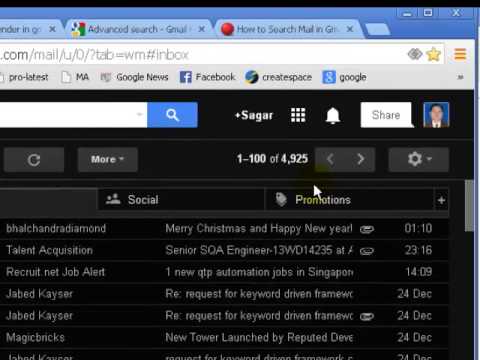Close the Advanced search browser tab
Screen dimensions: 480x360
point(201,29)
